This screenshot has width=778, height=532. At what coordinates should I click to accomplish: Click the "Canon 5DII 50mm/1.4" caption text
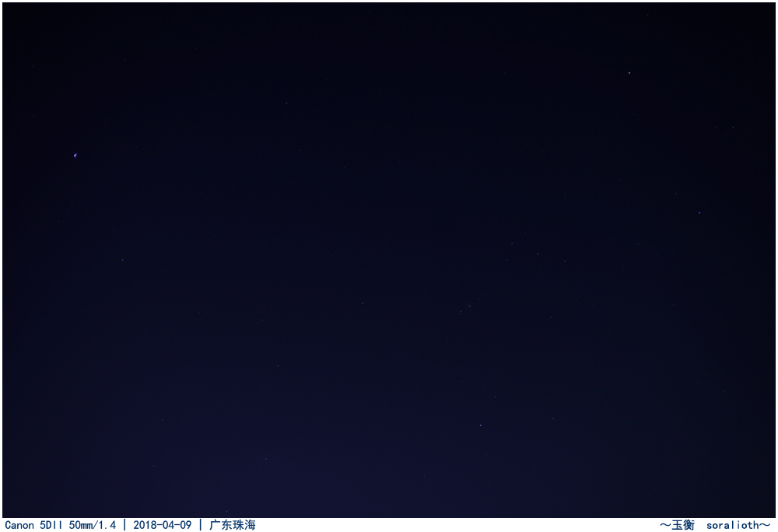(x=60, y=525)
